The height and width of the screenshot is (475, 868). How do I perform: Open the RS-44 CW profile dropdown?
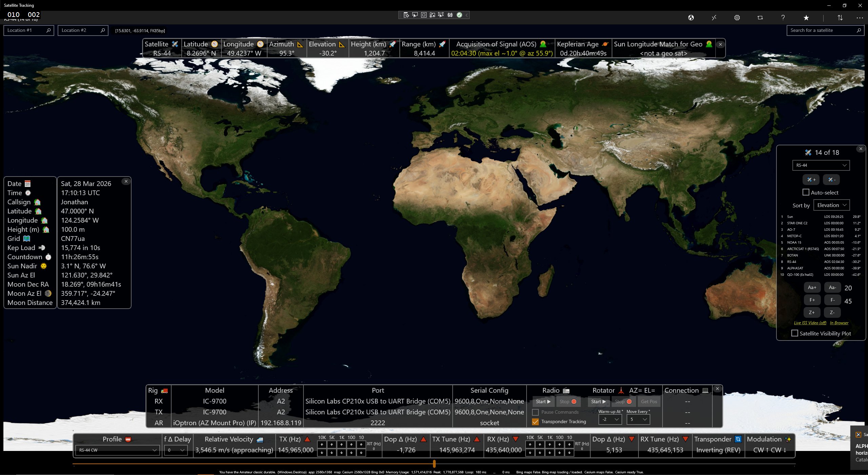pos(117,450)
